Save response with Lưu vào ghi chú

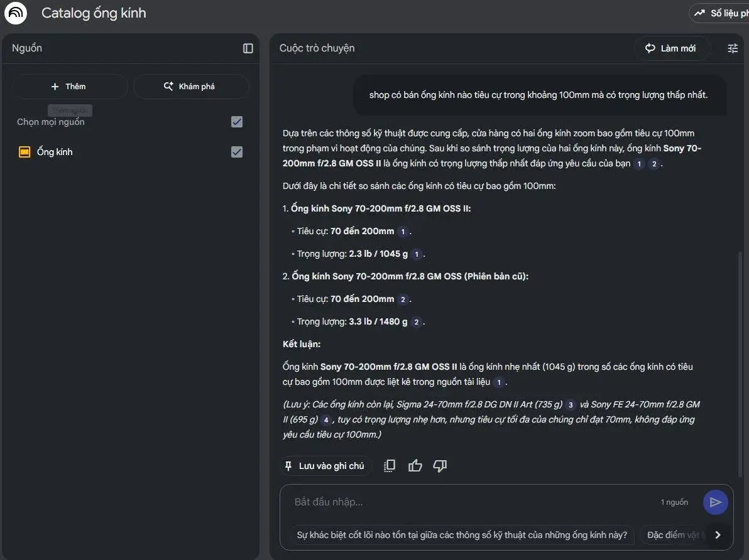pyautogui.click(x=325, y=466)
